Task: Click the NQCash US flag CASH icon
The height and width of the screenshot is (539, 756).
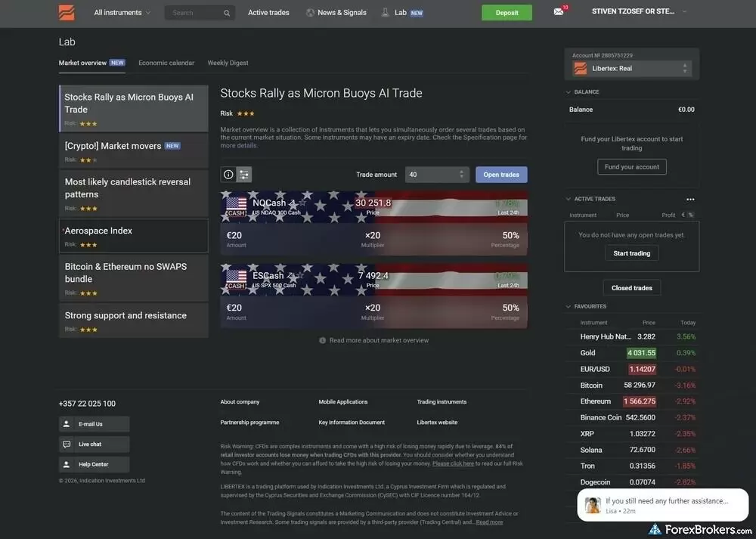Action: [x=236, y=207]
